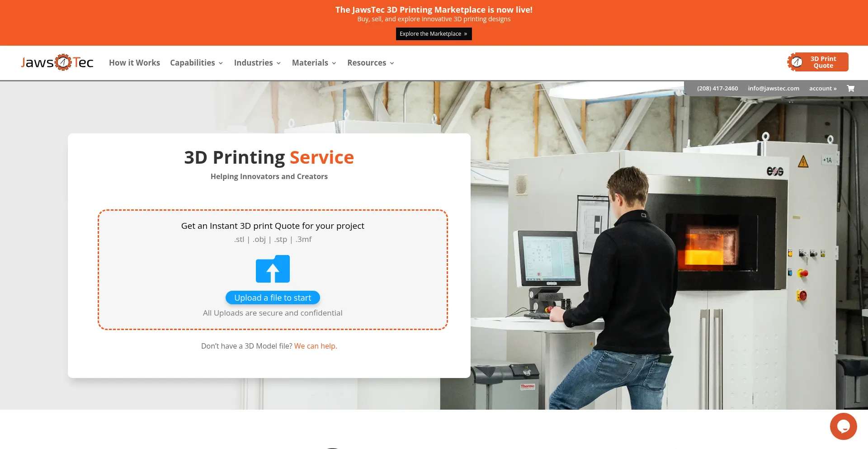This screenshot has width=868, height=449.
Task: Click the blue upload folder icon
Action: (273, 269)
